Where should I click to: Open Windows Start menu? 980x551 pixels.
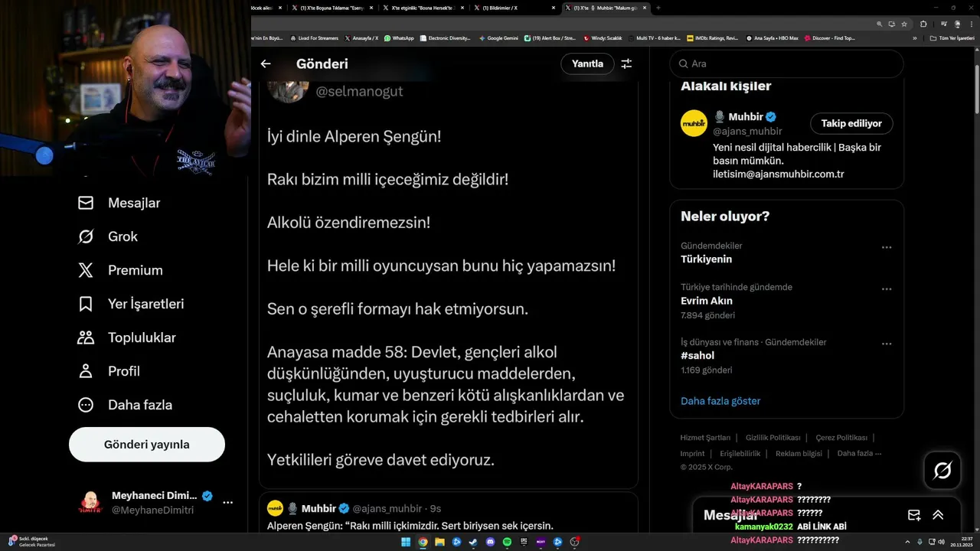pos(406,542)
